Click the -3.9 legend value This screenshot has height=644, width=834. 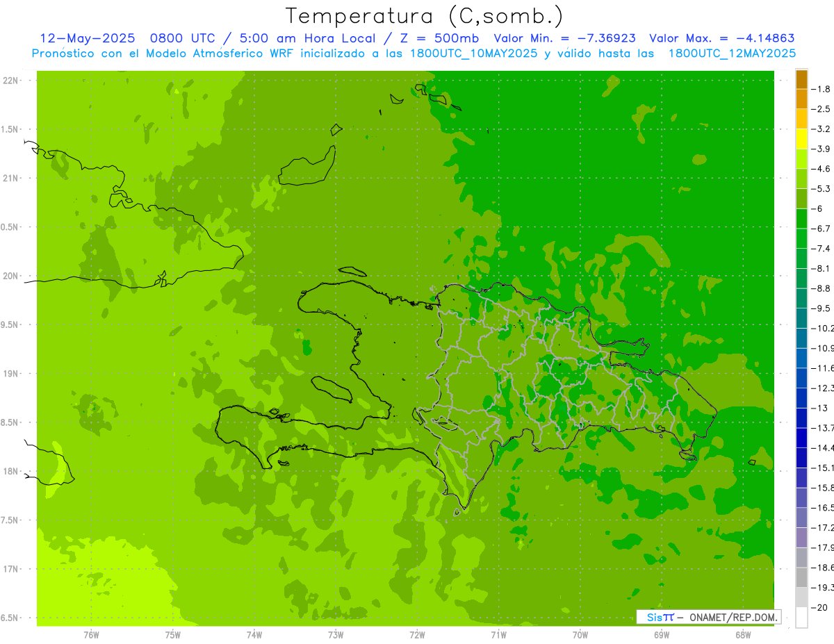[822, 149]
